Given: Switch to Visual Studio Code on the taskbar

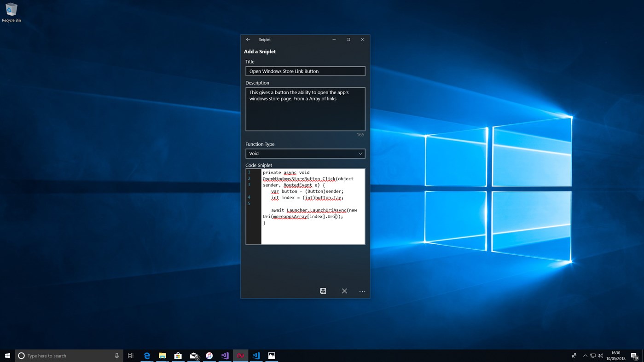Looking at the screenshot, I should coord(256,356).
